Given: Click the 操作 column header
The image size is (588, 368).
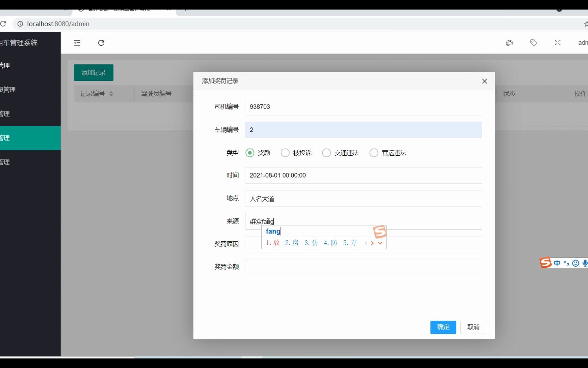Looking at the screenshot, I should pyautogui.click(x=581, y=94).
